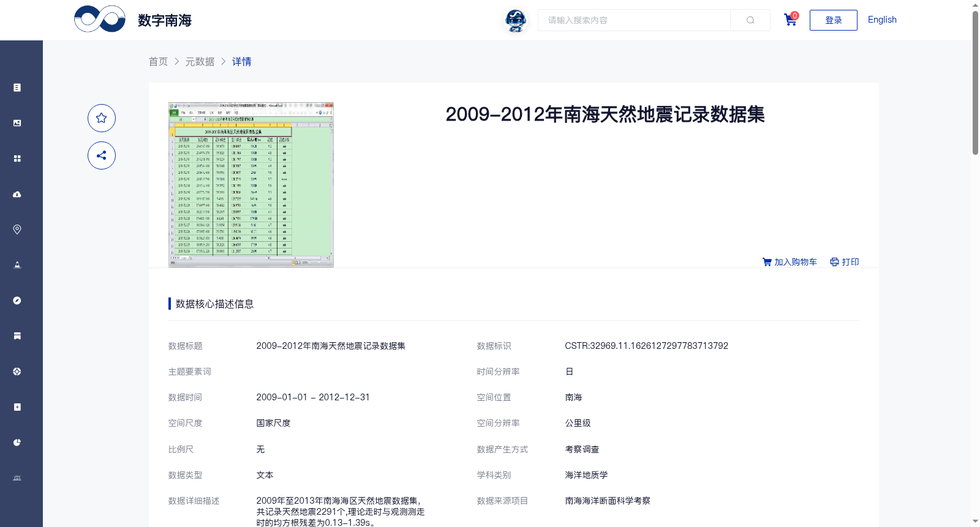980x527 pixels.
Task: Click the cloud download sidebar icon
Action: [17, 194]
